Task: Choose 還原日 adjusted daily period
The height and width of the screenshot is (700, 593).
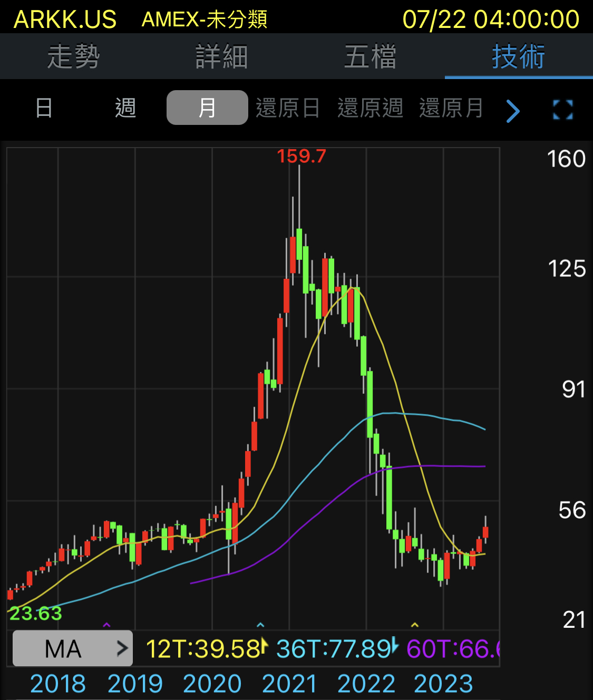Action: pyautogui.click(x=288, y=108)
